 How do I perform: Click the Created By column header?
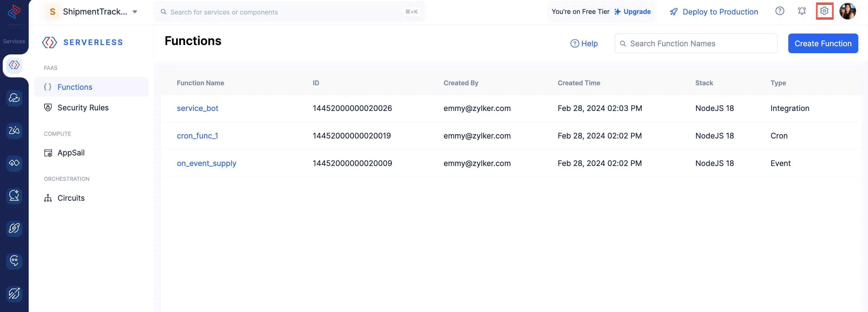(x=461, y=83)
